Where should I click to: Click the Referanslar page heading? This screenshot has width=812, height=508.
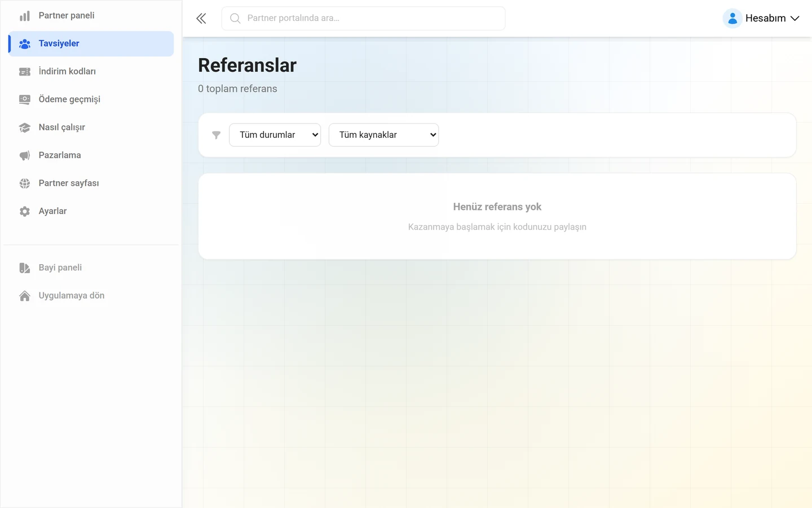coord(247,65)
